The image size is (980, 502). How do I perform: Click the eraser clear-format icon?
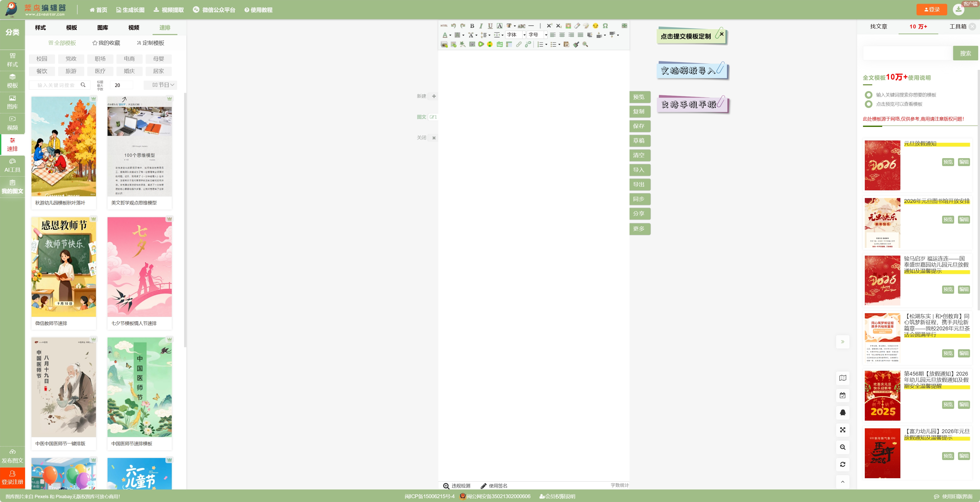coord(577,26)
